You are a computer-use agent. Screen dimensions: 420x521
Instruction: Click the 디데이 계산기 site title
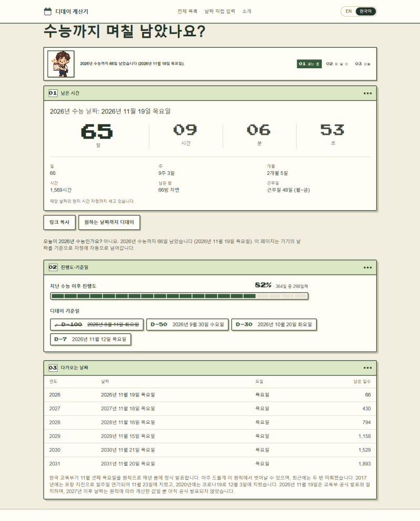pos(72,12)
